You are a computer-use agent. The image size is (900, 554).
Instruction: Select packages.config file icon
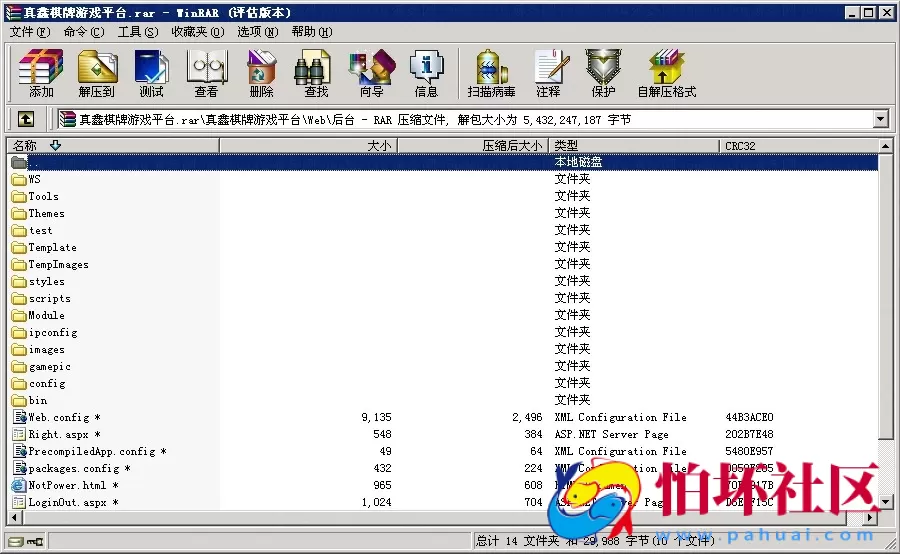click(x=20, y=468)
